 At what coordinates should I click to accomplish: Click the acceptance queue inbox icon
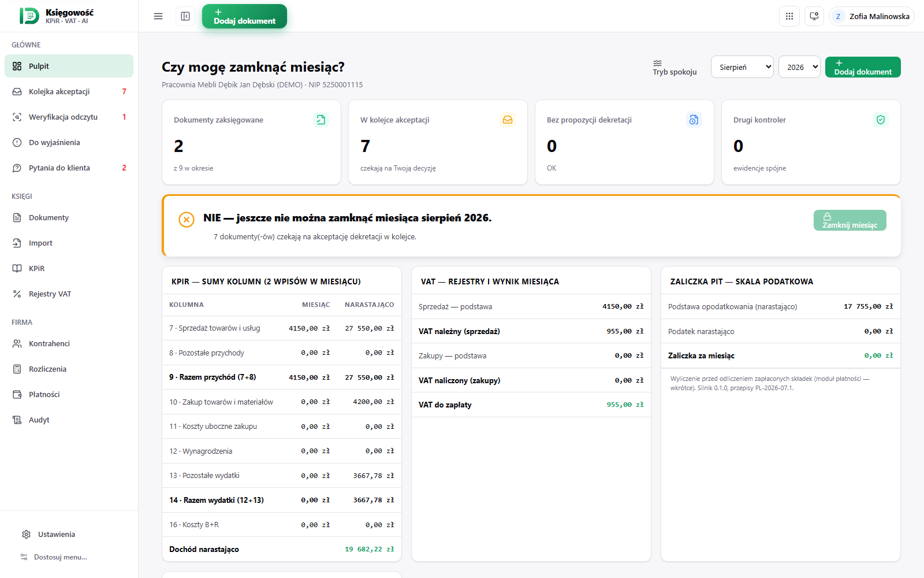(508, 120)
